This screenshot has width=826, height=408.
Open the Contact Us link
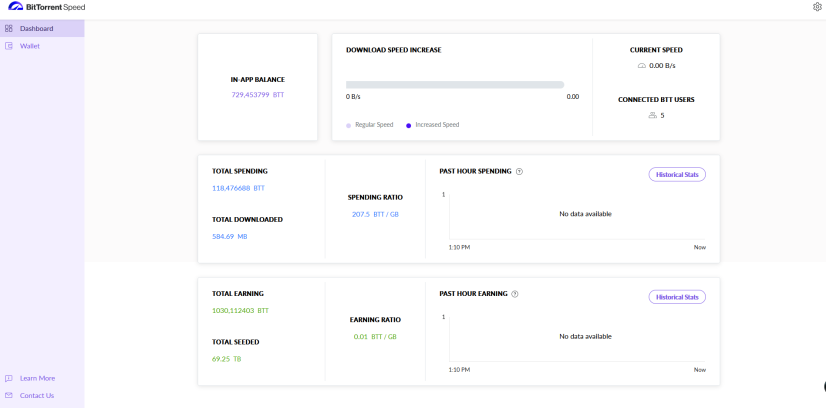[x=37, y=395]
